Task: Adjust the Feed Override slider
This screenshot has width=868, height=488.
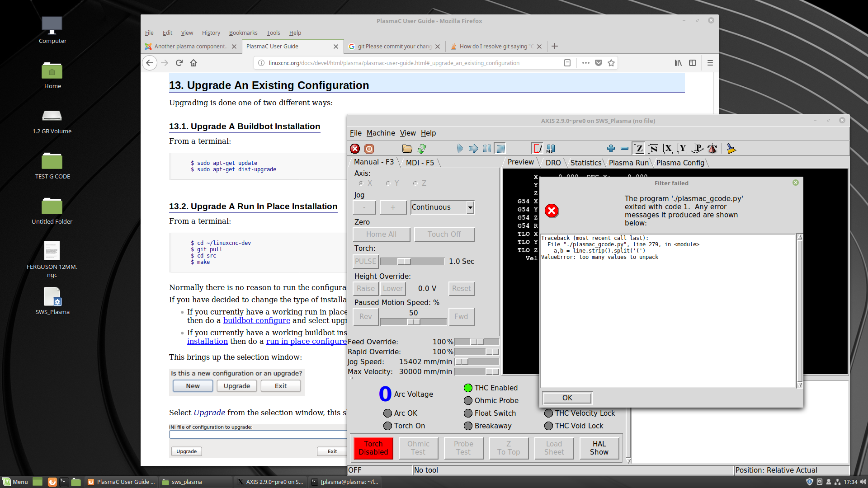Action: (x=476, y=342)
